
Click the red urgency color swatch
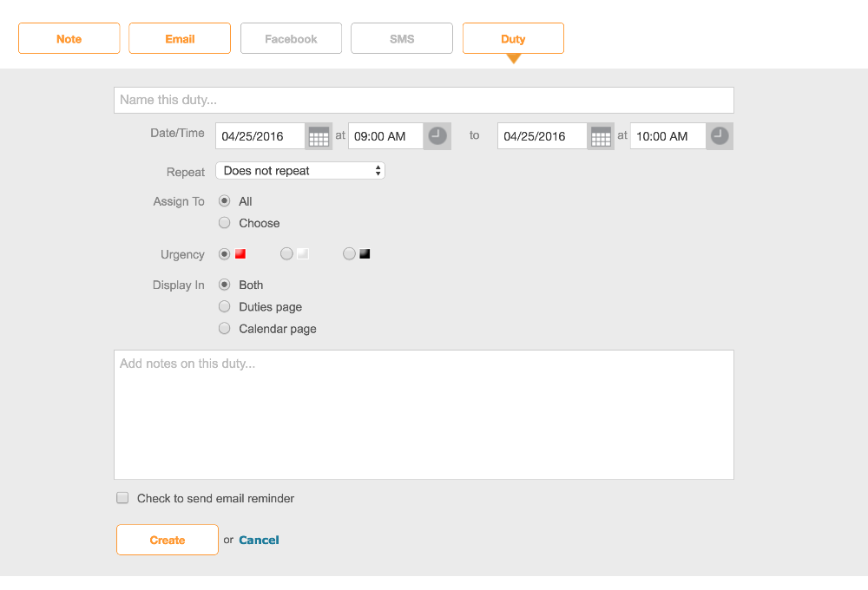[240, 254]
